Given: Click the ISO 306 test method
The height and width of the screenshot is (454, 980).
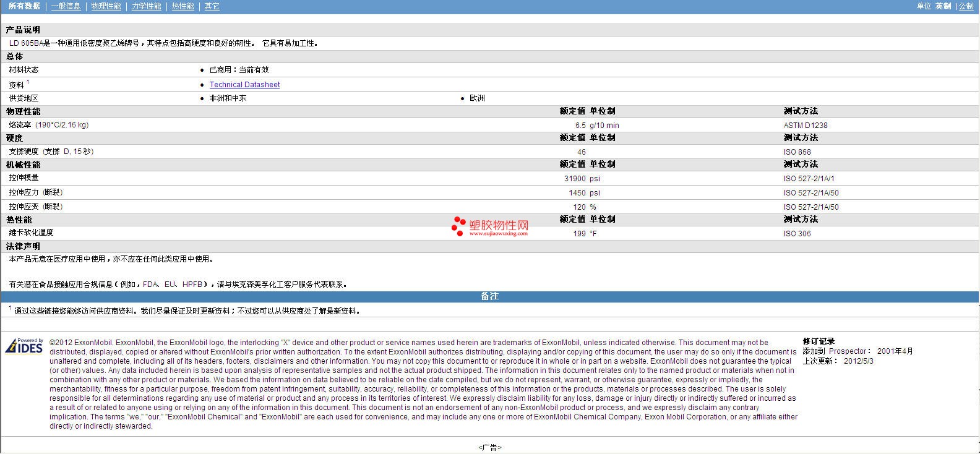Looking at the screenshot, I should (x=797, y=234).
